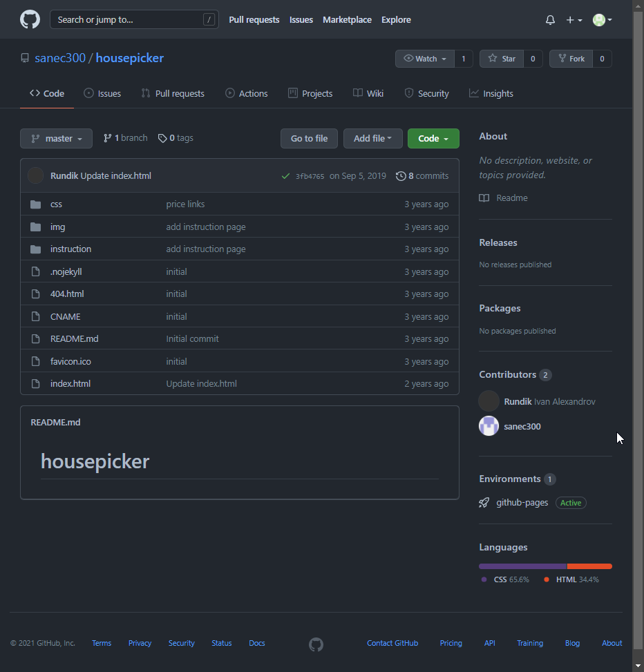644x672 pixels.
Task: Click the purple CSS segment of language bar
Action: click(x=522, y=566)
